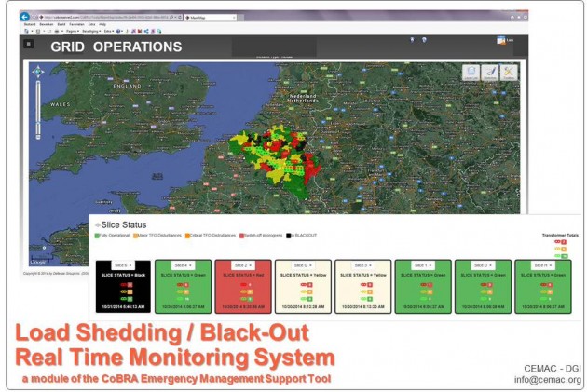Click the map pan navigation control
The width and height of the screenshot is (587, 392).
(x=37, y=72)
